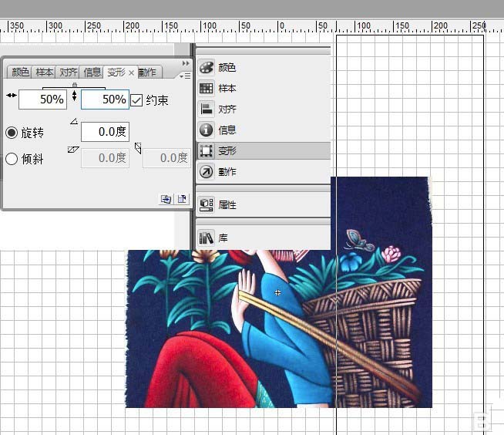The height and width of the screenshot is (435, 504).
Task: Click the width scale 50% field
Action: pos(42,99)
